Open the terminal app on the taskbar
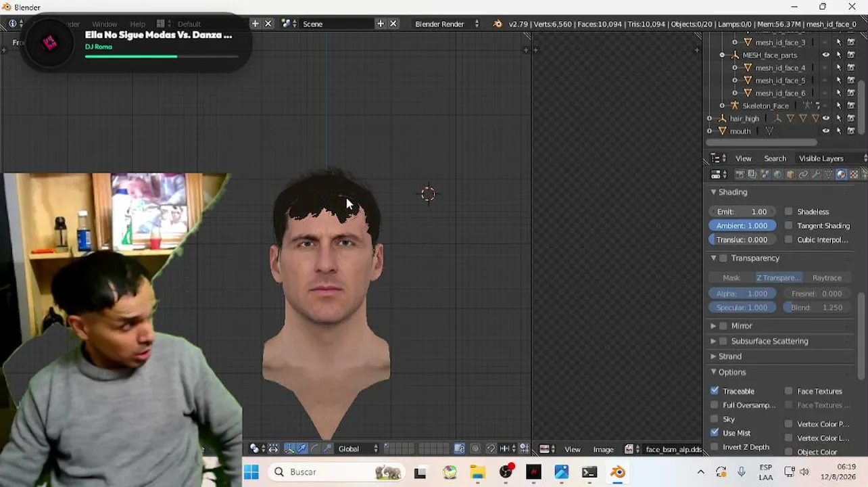Viewport: 868px width, 487px height. click(589, 472)
